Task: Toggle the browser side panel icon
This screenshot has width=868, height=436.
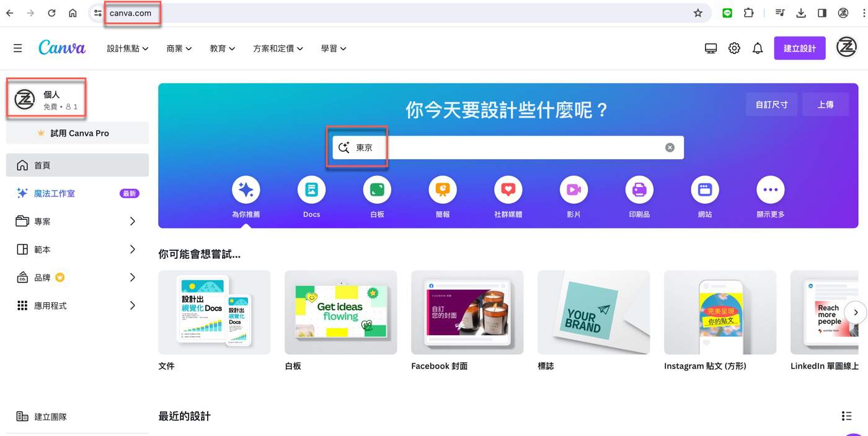Action: pyautogui.click(x=822, y=13)
